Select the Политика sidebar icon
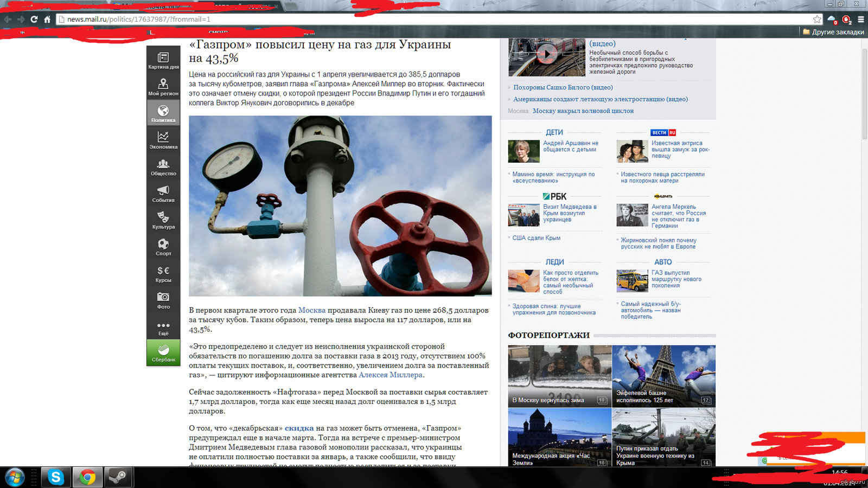The image size is (868, 488). point(163,113)
